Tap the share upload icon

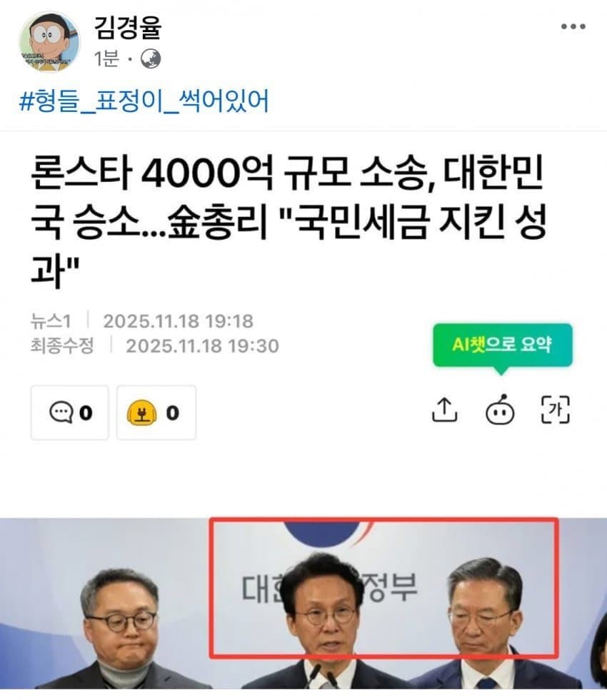click(444, 410)
